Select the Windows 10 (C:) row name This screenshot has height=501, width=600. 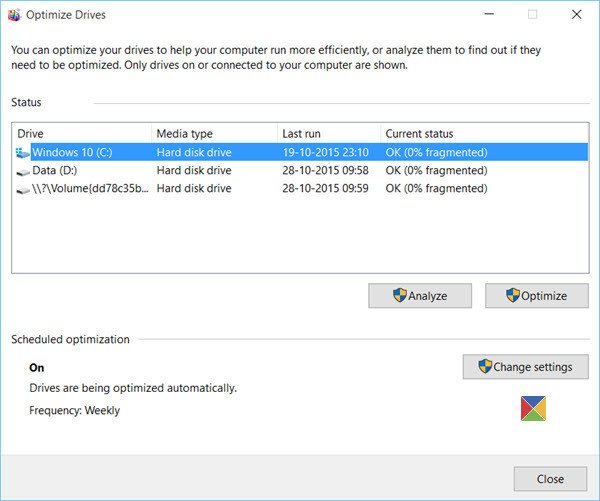[72, 152]
